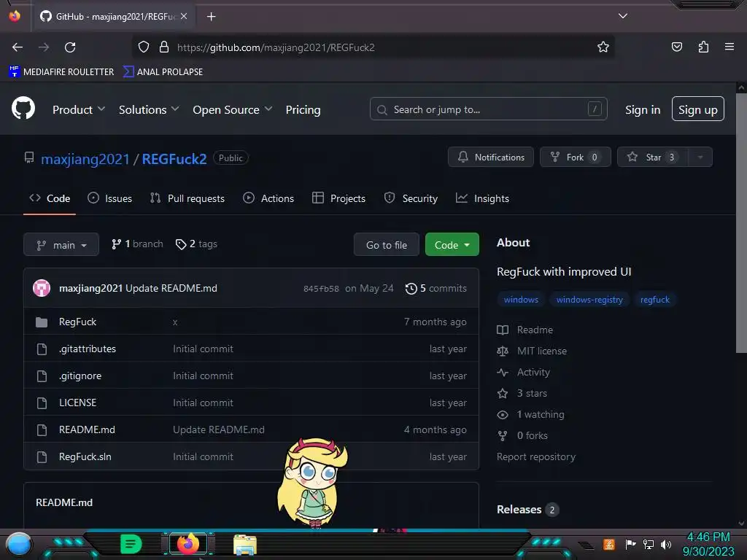The image size is (747, 560).
Task: Expand the green Code clone dropdown
Action: coord(452,245)
